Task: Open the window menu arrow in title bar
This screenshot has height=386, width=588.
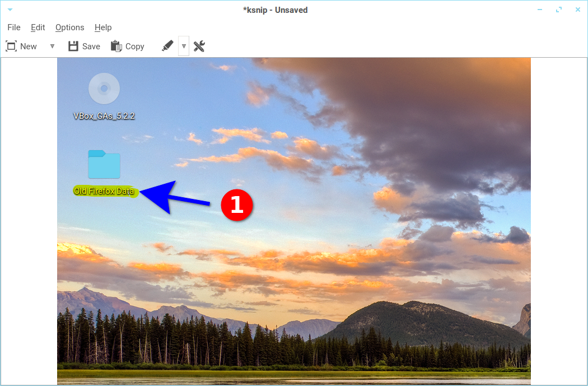Action: pos(10,10)
